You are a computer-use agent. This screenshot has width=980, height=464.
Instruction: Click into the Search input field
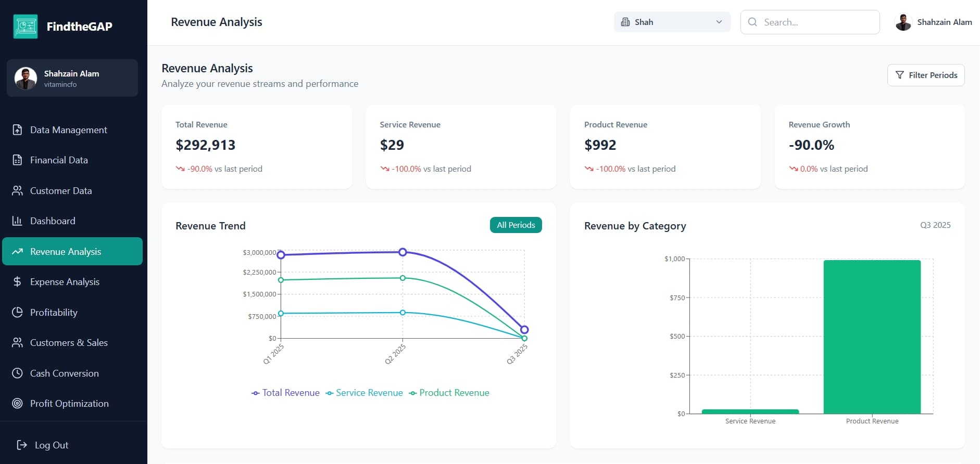click(x=810, y=22)
